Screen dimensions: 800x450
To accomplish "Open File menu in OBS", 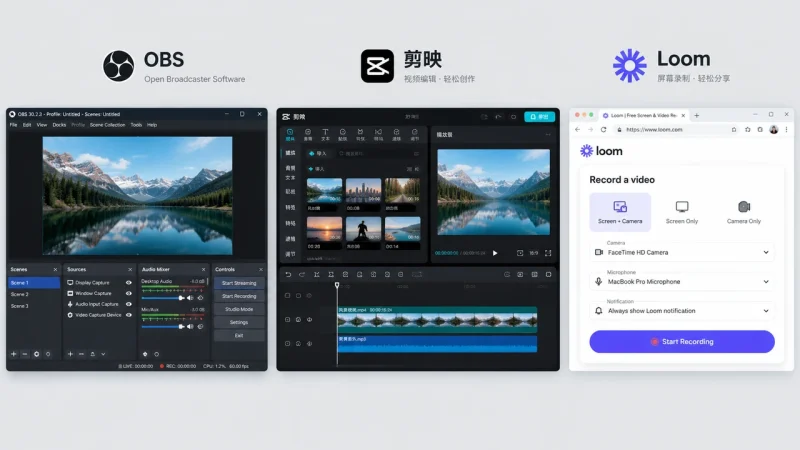I will pos(13,125).
